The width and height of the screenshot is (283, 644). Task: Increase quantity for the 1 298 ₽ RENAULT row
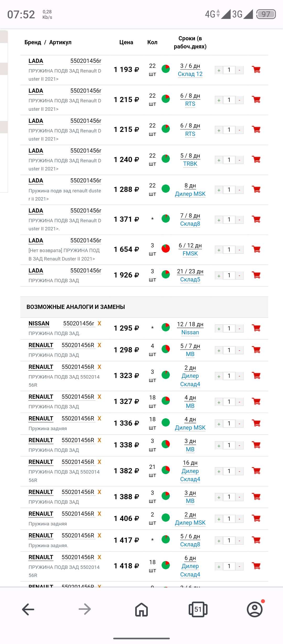pos(219,350)
